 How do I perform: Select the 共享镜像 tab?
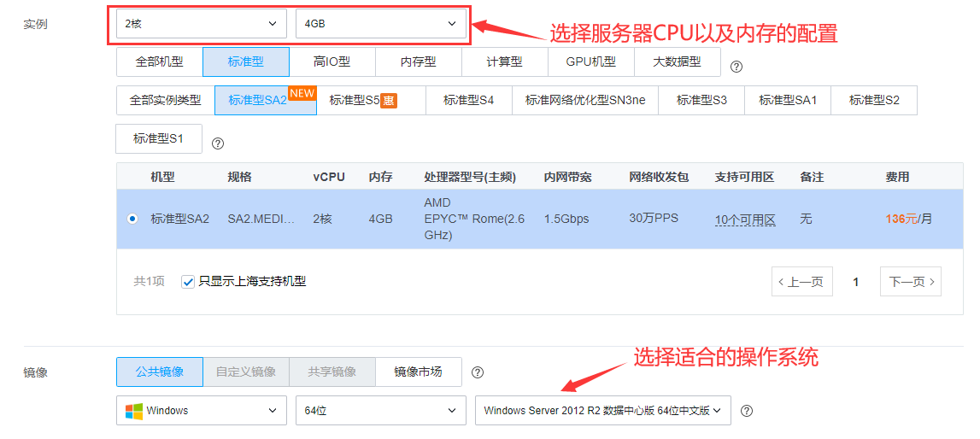coord(332,372)
